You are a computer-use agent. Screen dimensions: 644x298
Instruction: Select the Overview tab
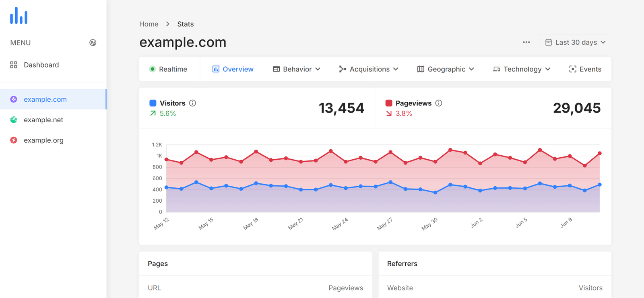233,69
